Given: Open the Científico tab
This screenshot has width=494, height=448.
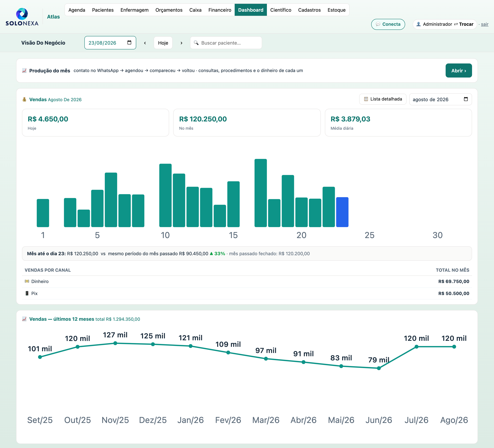Looking at the screenshot, I should [281, 10].
